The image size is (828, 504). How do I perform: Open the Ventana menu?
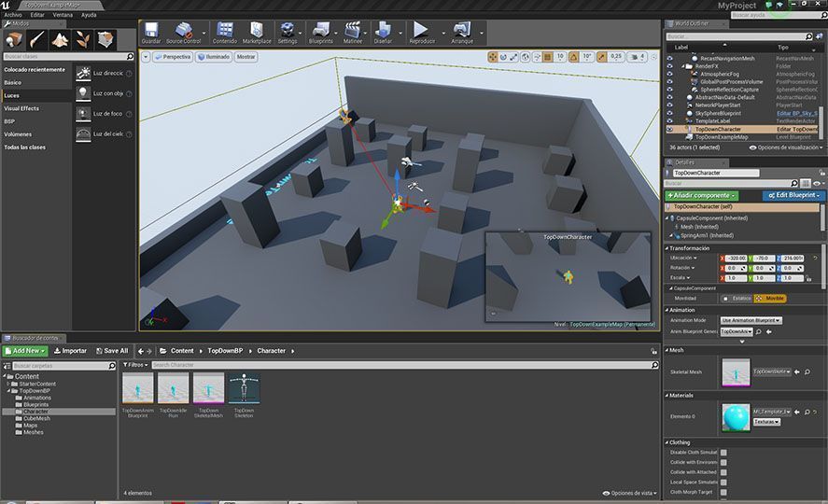(x=63, y=15)
